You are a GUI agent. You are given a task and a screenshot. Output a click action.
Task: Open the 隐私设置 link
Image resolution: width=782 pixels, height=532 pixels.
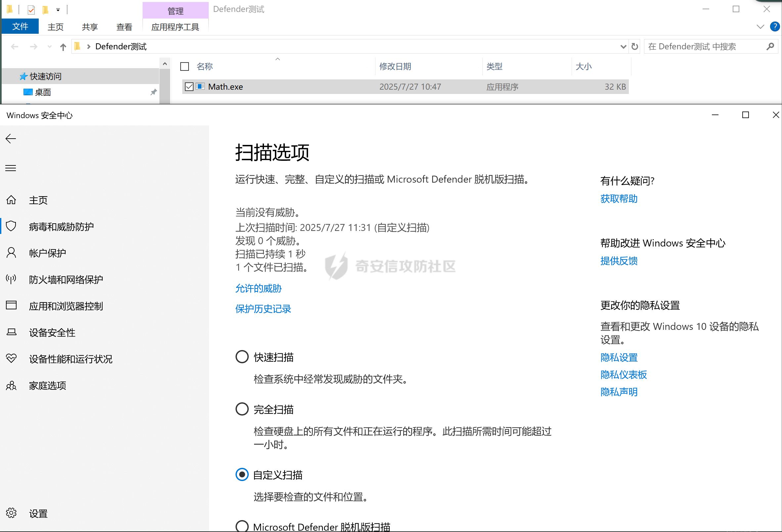point(619,357)
